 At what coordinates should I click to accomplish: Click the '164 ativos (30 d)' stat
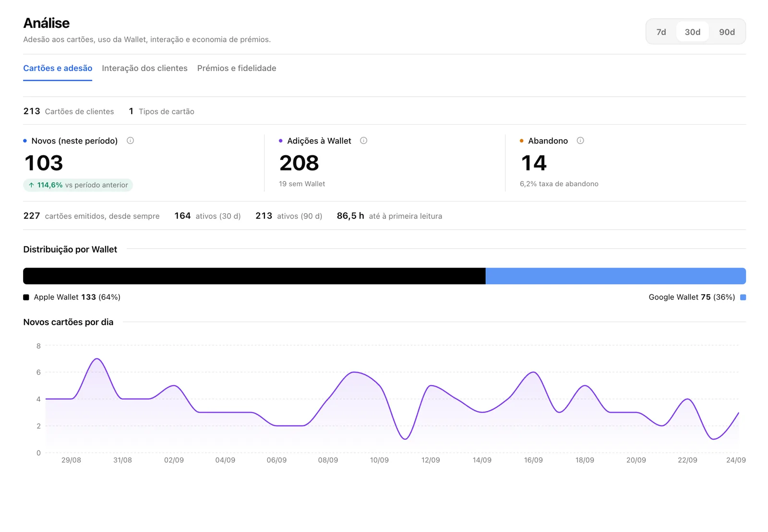(207, 216)
